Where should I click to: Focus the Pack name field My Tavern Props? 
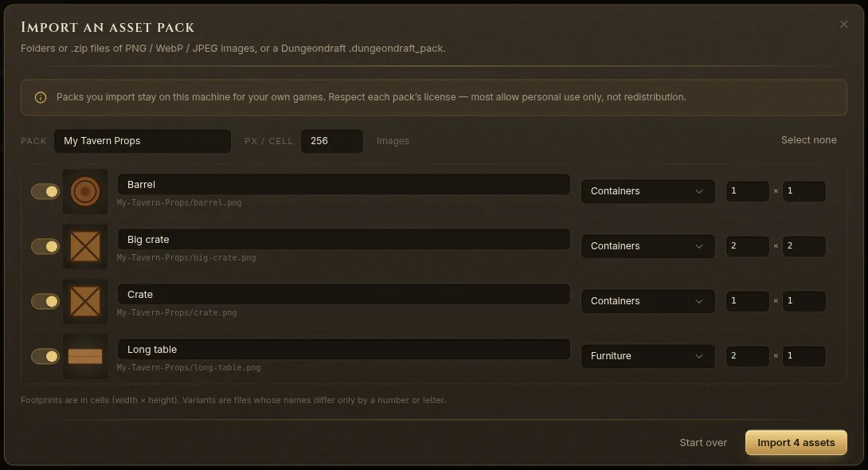[143, 141]
